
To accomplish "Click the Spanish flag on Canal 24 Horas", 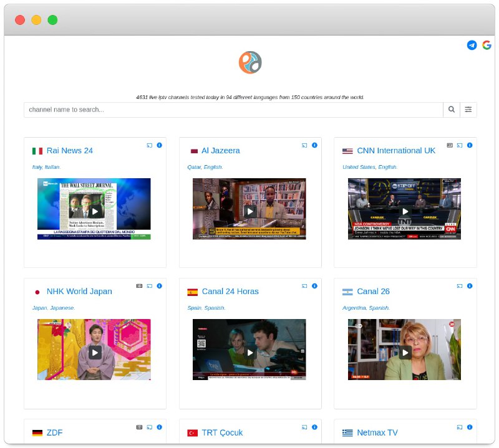I will 193,292.
